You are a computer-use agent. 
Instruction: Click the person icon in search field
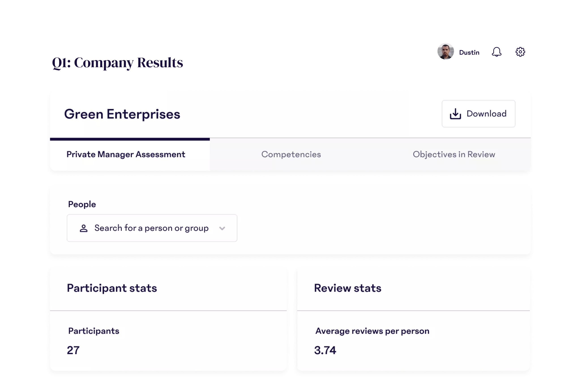(84, 228)
